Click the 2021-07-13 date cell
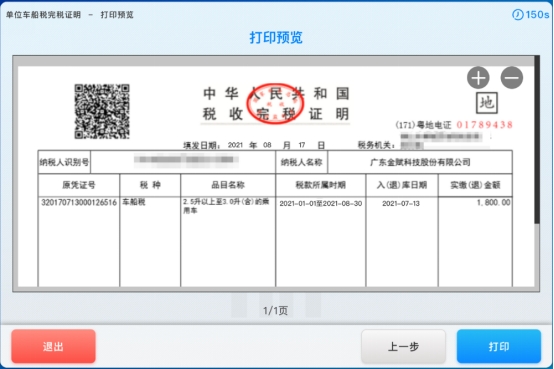 click(401, 204)
